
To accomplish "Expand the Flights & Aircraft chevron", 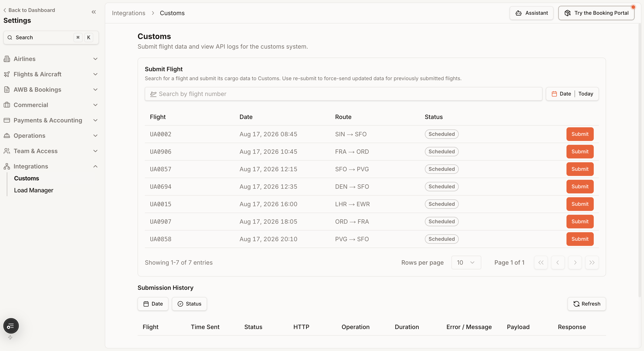I will coord(95,74).
